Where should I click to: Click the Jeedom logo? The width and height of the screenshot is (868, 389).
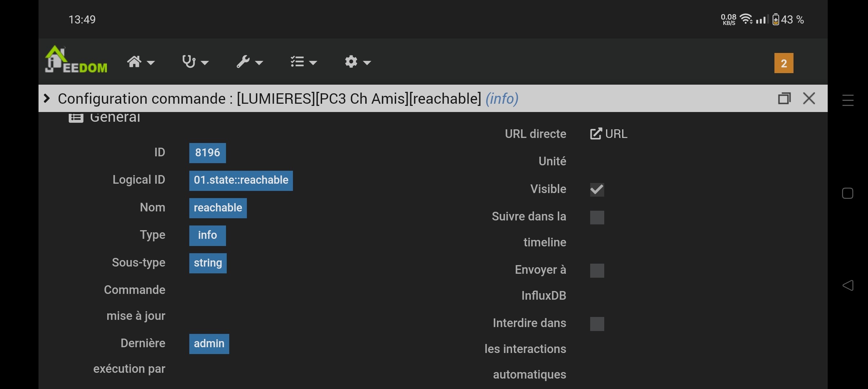(x=76, y=61)
